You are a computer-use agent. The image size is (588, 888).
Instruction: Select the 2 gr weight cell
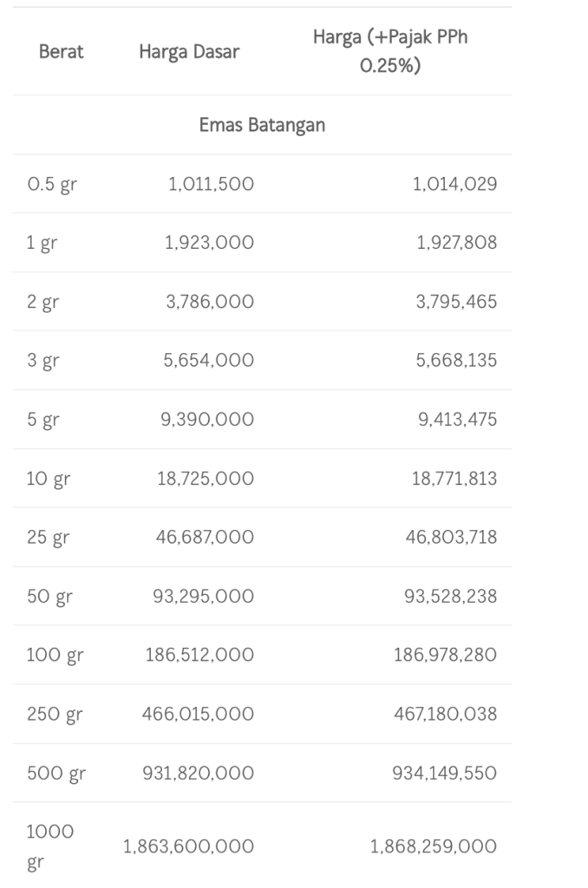click(42, 301)
